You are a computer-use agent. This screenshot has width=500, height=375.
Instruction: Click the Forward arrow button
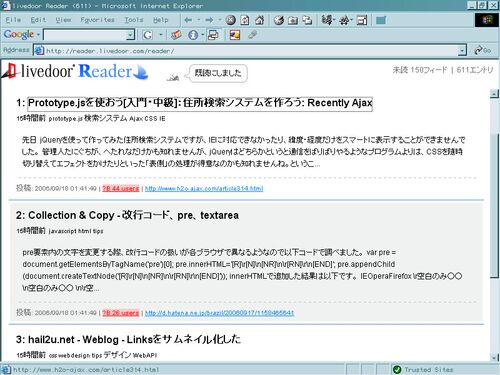[209, 20]
